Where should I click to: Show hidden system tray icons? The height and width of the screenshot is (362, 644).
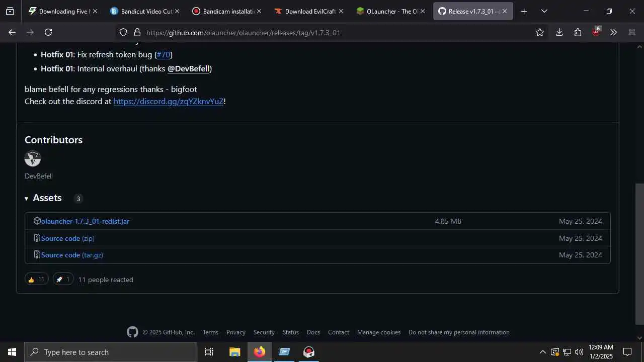click(x=542, y=352)
